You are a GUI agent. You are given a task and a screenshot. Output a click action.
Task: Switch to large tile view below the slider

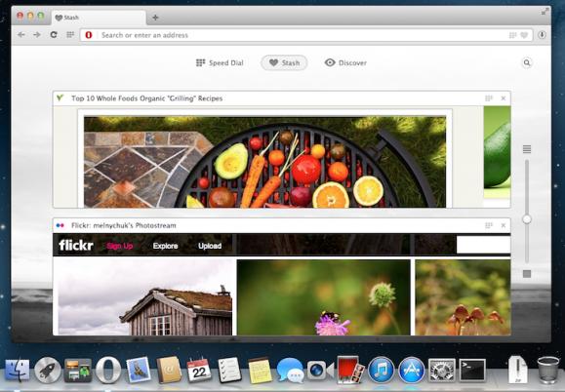coord(527,274)
